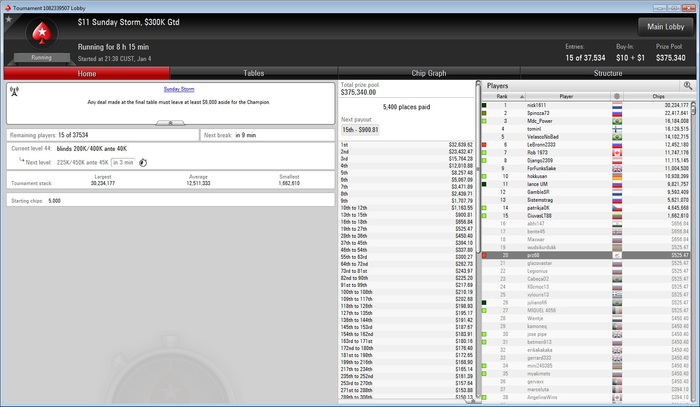Click the broadcast antenna news icon

click(14, 91)
